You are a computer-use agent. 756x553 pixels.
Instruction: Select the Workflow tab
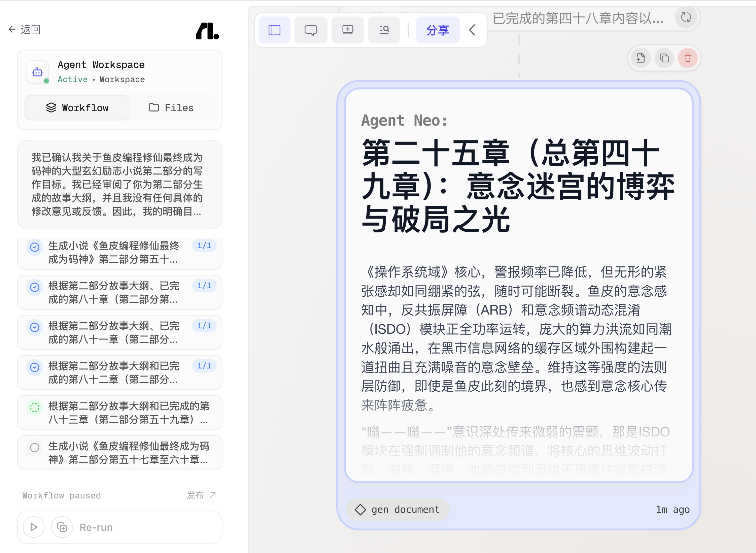tap(77, 108)
